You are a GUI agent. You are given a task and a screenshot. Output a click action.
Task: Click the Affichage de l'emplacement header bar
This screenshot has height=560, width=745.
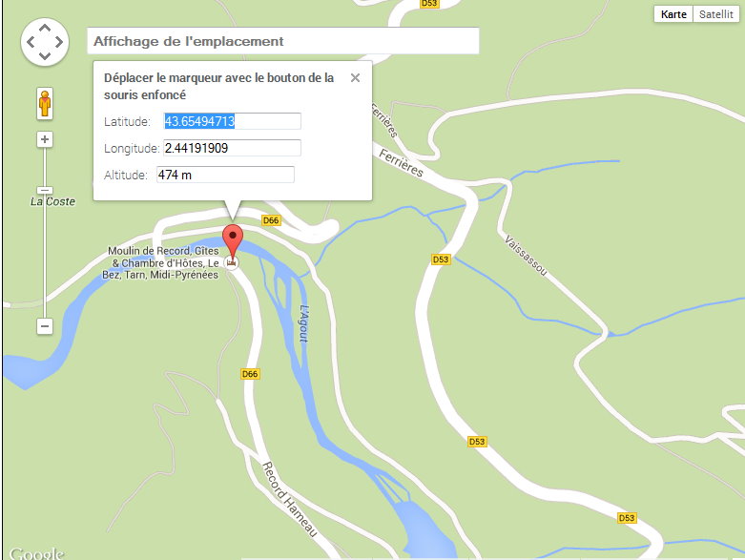click(282, 41)
